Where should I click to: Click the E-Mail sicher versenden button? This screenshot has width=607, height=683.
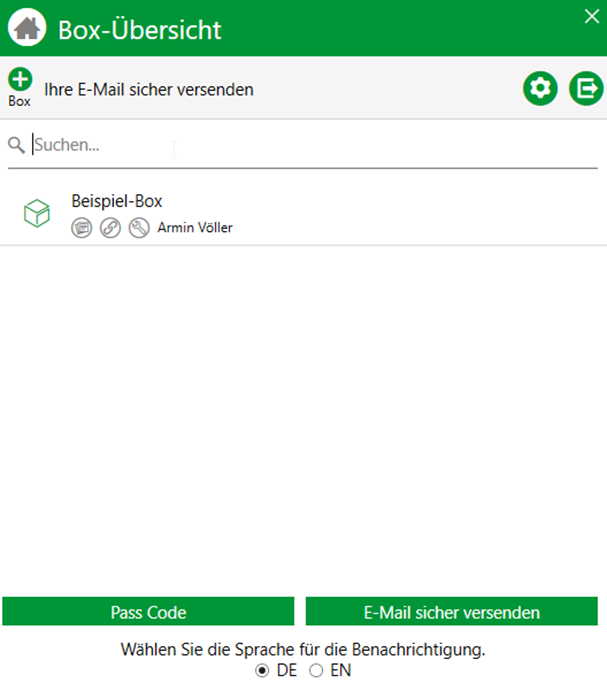tap(452, 611)
